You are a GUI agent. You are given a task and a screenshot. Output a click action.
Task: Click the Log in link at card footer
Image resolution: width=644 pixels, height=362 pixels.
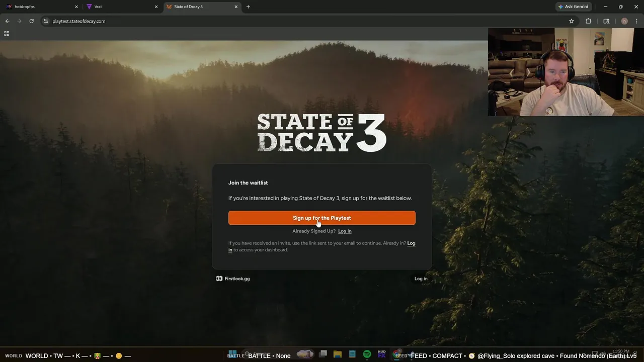tap(421, 279)
